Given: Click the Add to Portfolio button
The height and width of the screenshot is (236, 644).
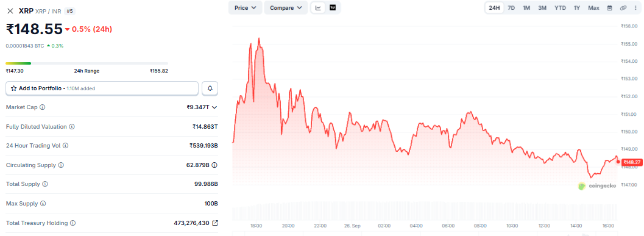Looking at the screenshot, I should click(x=102, y=88).
